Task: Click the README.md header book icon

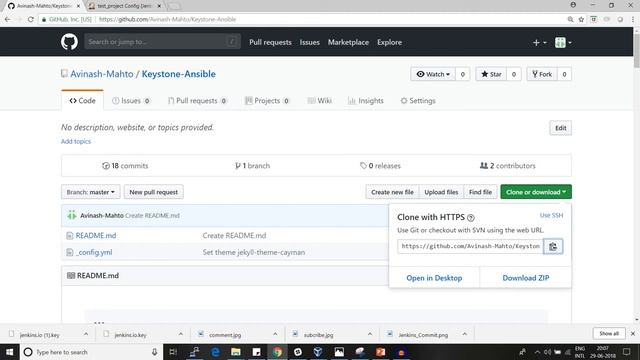Action: (71, 276)
